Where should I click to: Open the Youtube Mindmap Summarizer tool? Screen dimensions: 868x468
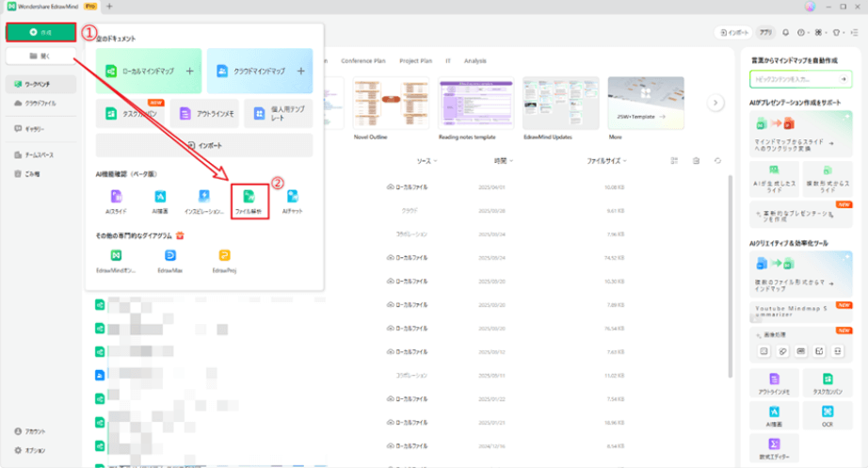(800, 312)
